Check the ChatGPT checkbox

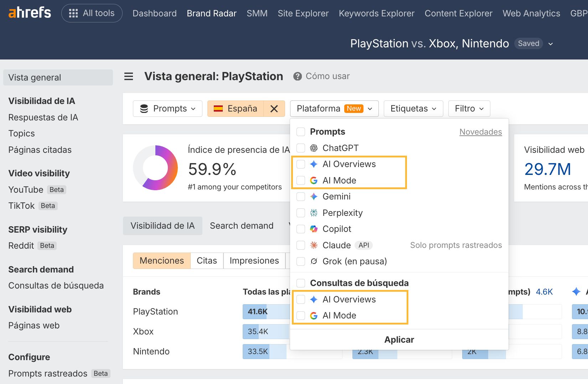pos(301,148)
